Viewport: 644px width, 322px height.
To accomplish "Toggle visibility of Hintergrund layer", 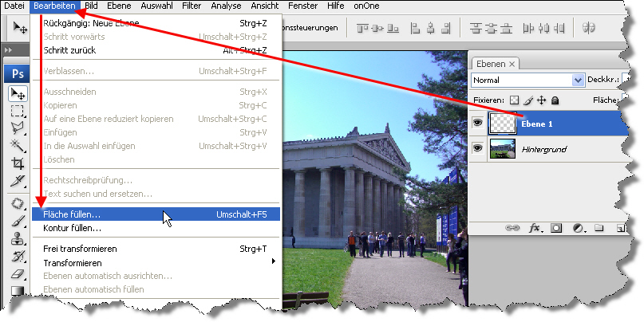I will 478,148.
